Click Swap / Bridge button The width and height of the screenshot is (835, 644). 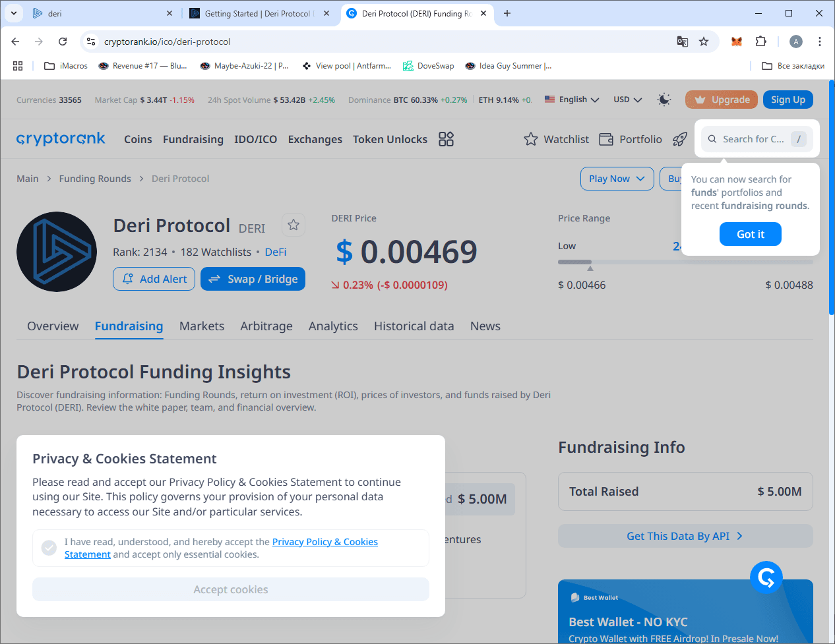tap(253, 279)
